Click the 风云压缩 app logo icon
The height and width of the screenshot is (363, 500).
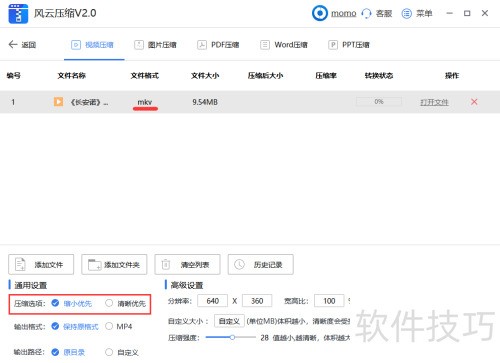click(x=18, y=14)
